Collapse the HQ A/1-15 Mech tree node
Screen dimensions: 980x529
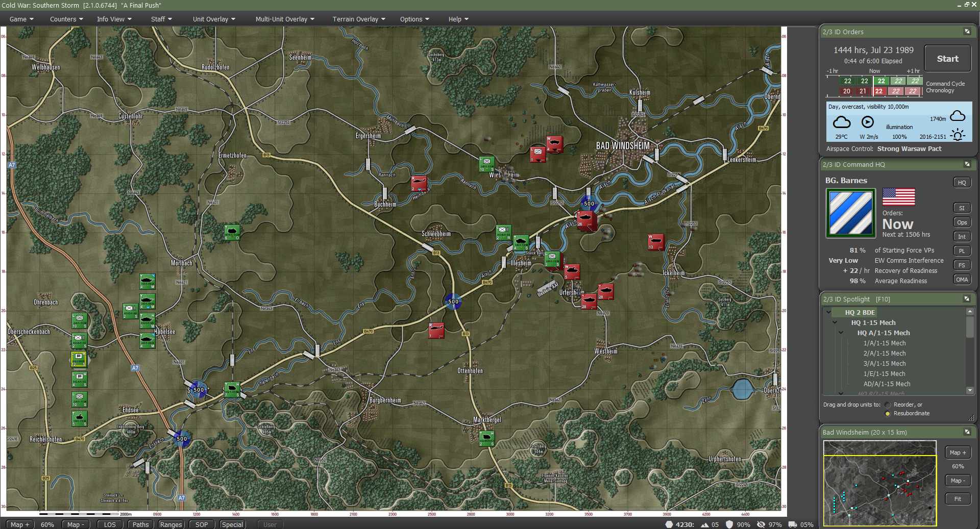(x=841, y=333)
